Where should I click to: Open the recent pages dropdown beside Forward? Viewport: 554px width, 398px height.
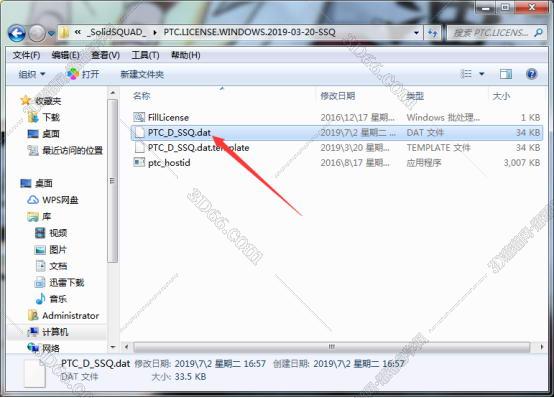click(x=52, y=33)
